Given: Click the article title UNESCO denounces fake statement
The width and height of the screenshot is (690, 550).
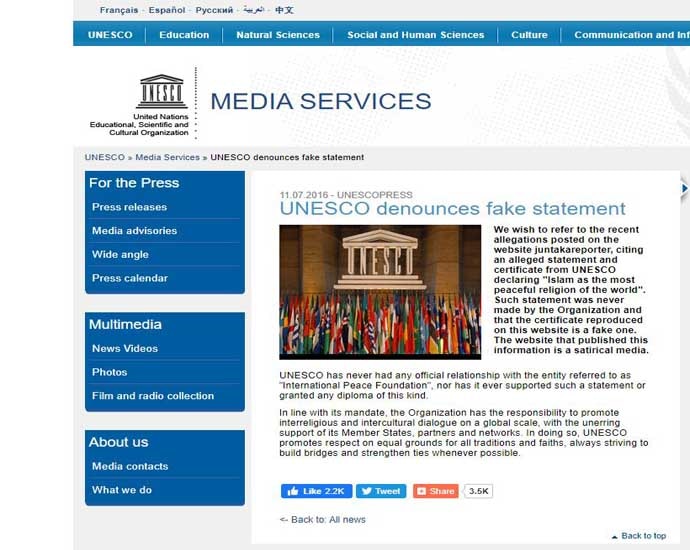Looking at the screenshot, I should tap(452, 209).
